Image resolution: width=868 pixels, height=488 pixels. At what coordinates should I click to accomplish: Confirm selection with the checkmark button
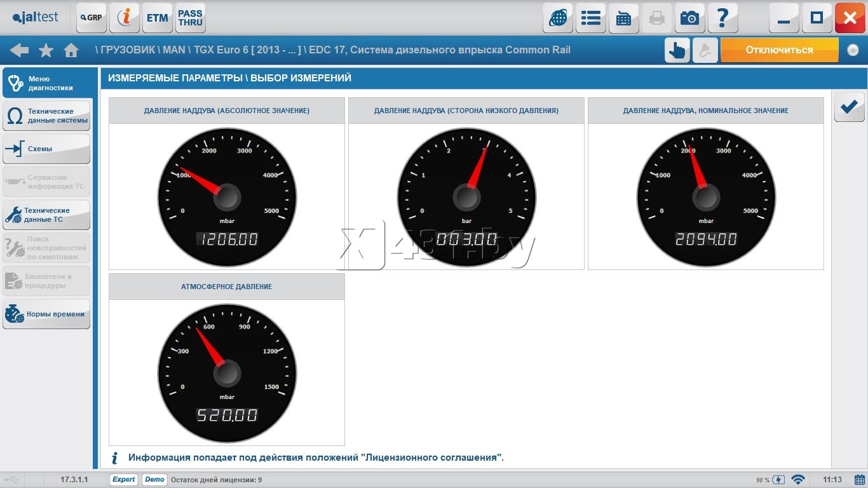click(849, 107)
